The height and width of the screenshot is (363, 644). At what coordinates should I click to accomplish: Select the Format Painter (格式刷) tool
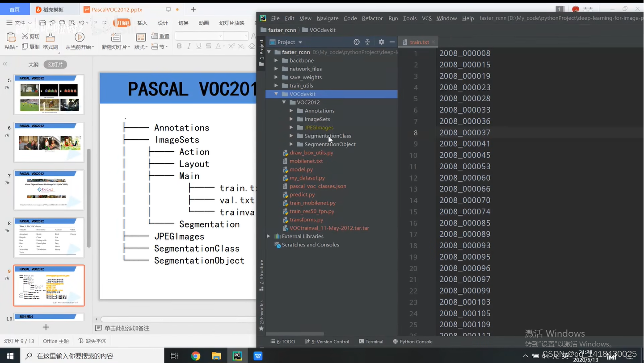(50, 37)
